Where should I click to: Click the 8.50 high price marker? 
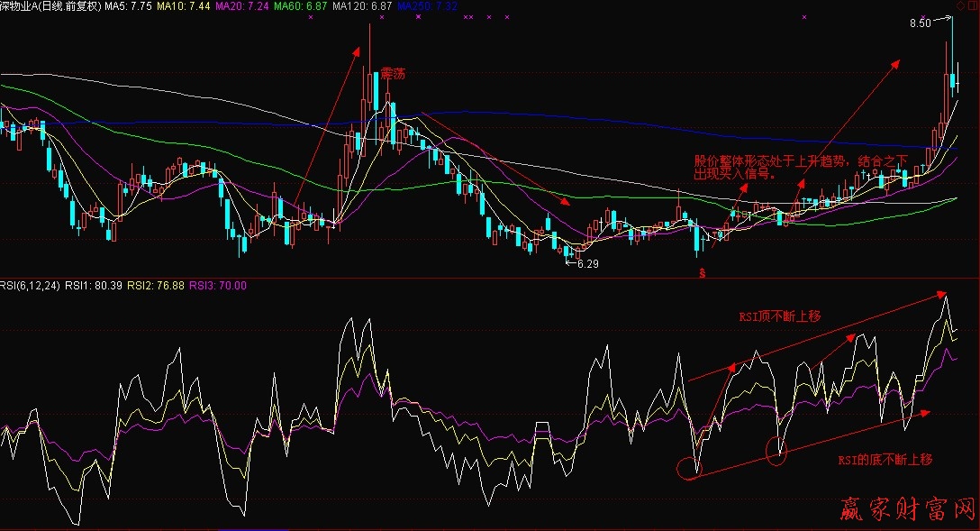[920, 23]
